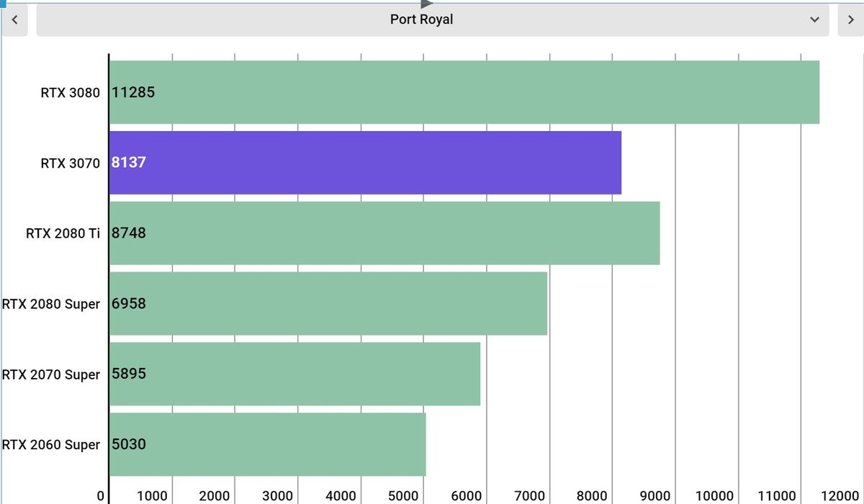Viewport: 864px width, 504px height.
Task: Click the RTX 2080 Ti axis label
Action: coord(63,233)
